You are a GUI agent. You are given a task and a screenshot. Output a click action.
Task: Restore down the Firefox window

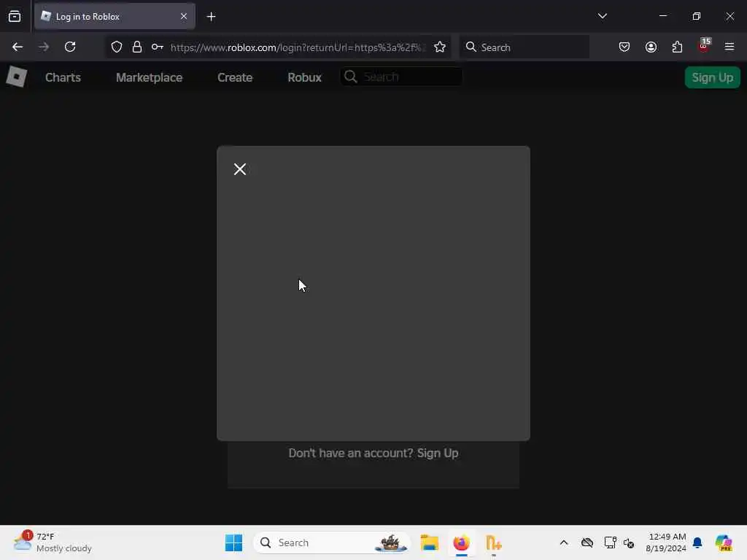click(697, 16)
